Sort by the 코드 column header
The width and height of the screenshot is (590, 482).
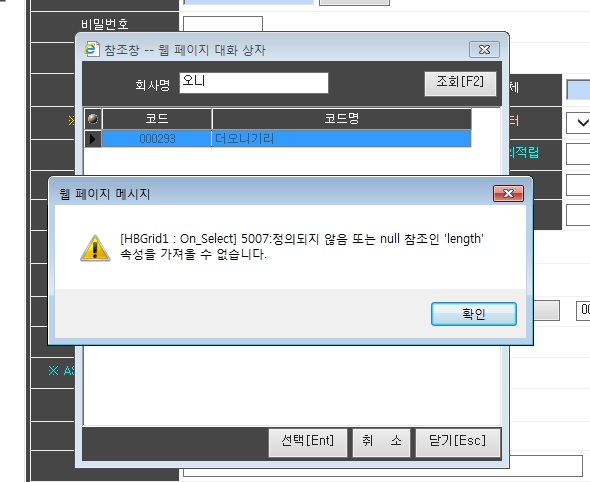point(157,119)
